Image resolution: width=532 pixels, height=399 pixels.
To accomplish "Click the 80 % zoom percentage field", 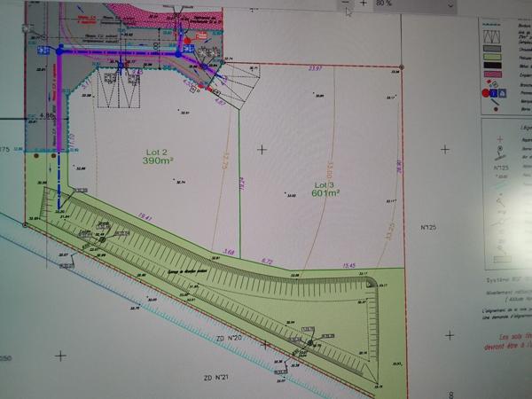I will 387,4.
